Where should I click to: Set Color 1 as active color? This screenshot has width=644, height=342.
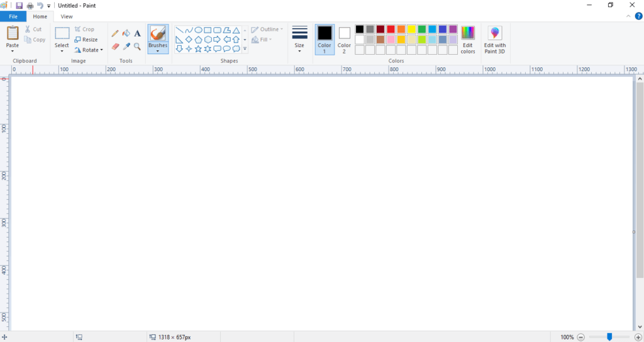325,38
